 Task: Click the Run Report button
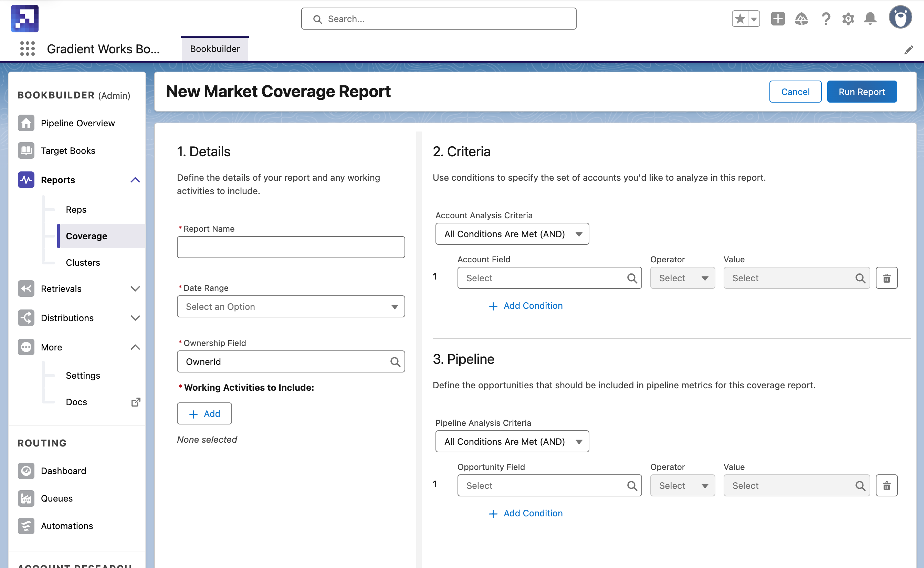tap(862, 92)
